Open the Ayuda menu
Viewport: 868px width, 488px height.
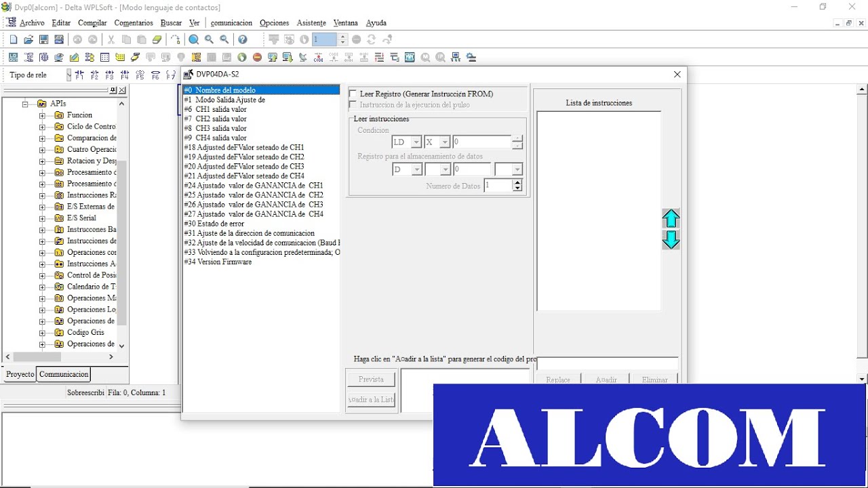coord(376,23)
